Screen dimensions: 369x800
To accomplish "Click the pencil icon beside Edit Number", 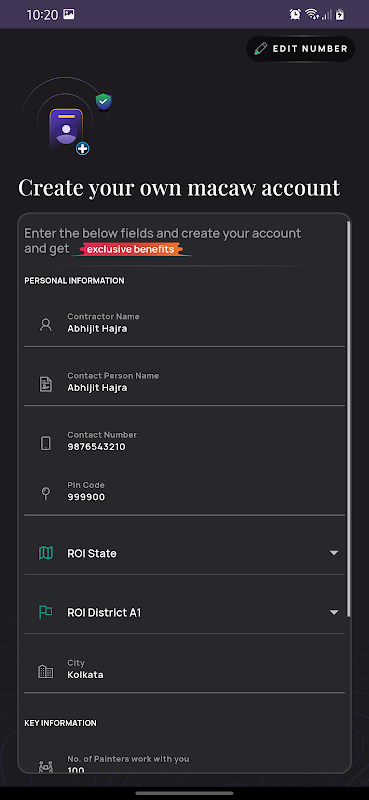I will (261, 49).
